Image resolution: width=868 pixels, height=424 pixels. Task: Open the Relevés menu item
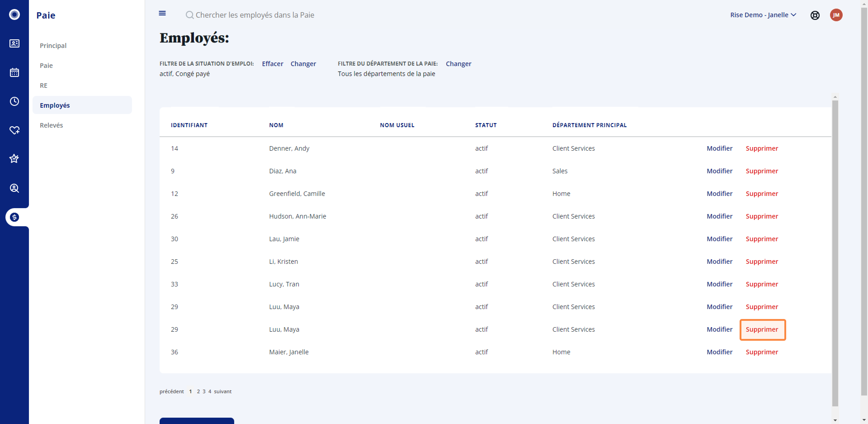pyautogui.click(x=51, y=125)
